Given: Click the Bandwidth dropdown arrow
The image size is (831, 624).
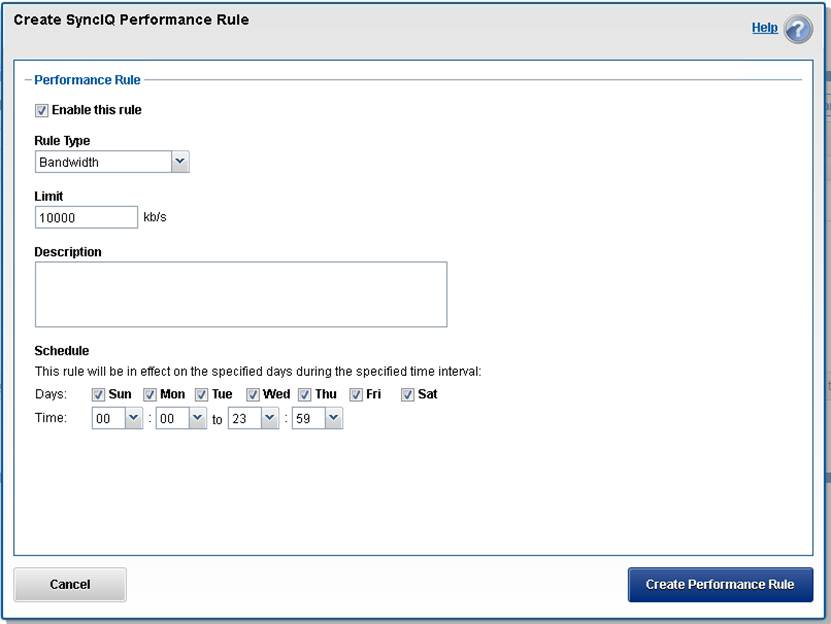Looking at the screenshot, I should pyautogui.click(x=180, y=162).
